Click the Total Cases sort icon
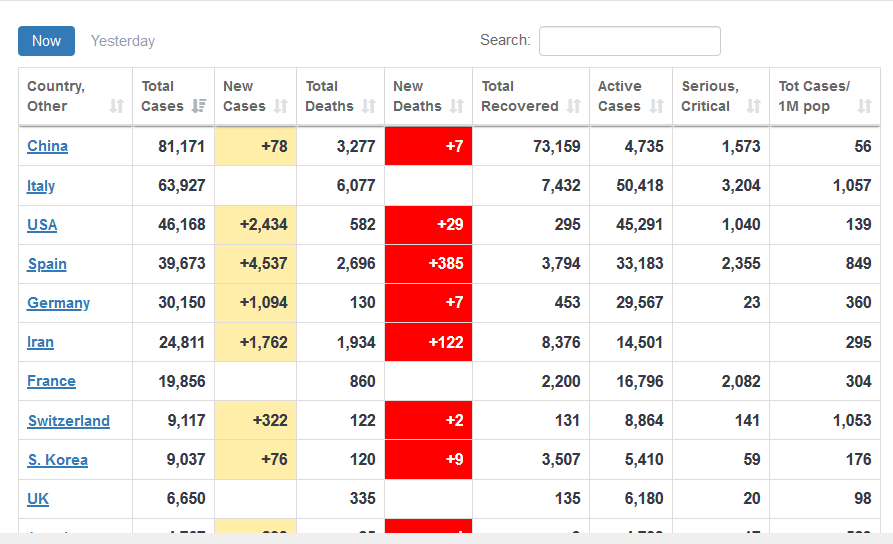 point(199,106)
